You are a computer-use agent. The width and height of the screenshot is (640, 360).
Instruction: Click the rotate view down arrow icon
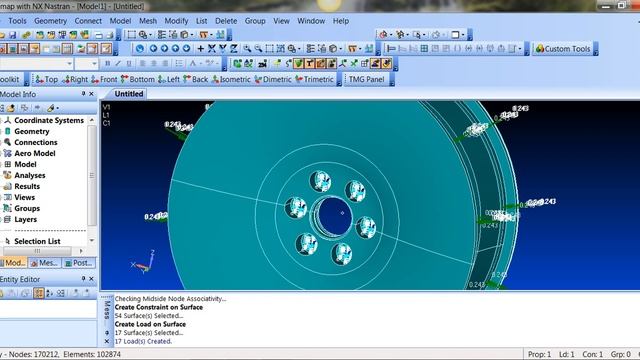click(x=187, y=49)
